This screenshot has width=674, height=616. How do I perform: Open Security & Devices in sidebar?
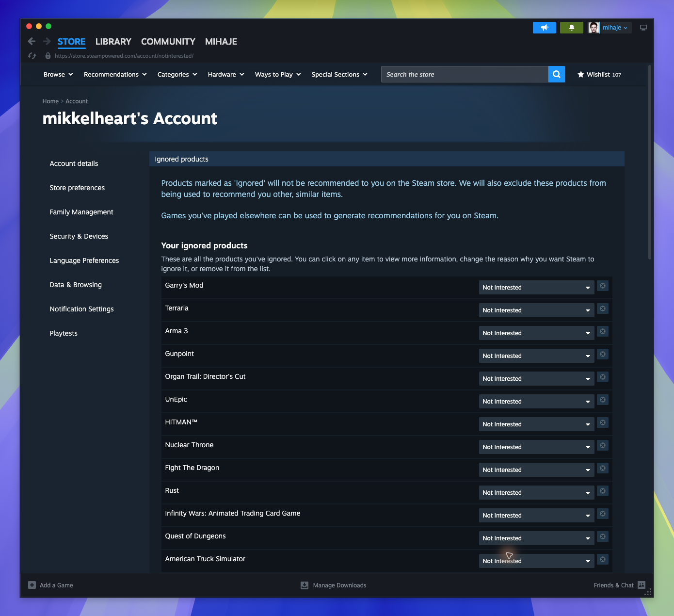coord(79,236)
